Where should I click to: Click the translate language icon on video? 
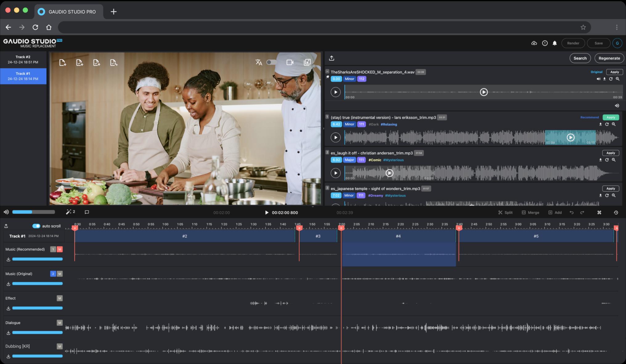pyautogui.click(x=259, y=63)
